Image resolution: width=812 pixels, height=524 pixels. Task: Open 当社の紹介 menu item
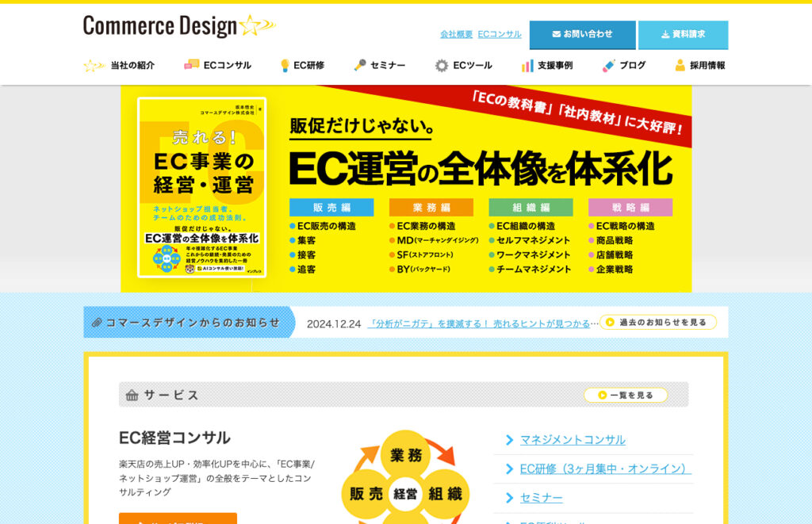[132, 66]
